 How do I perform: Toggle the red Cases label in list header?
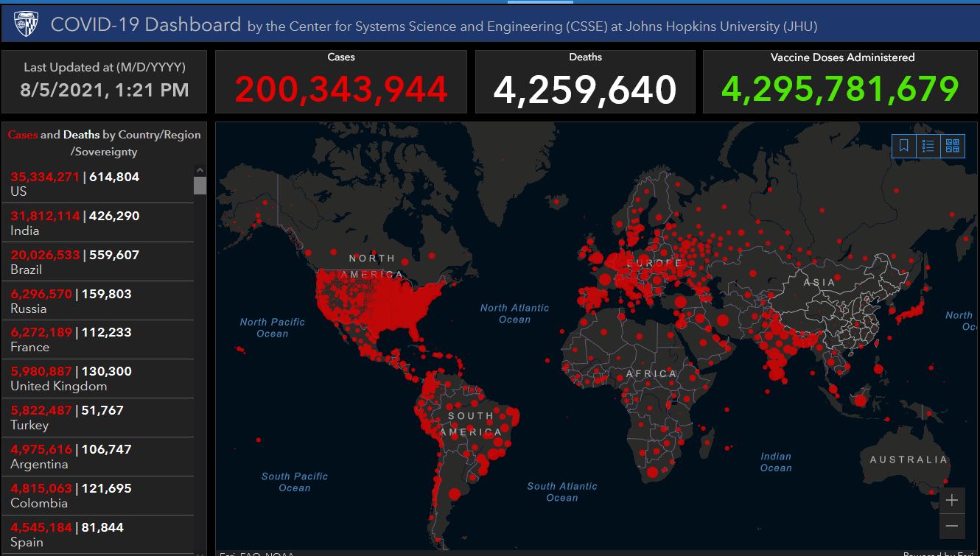point(23,135)
